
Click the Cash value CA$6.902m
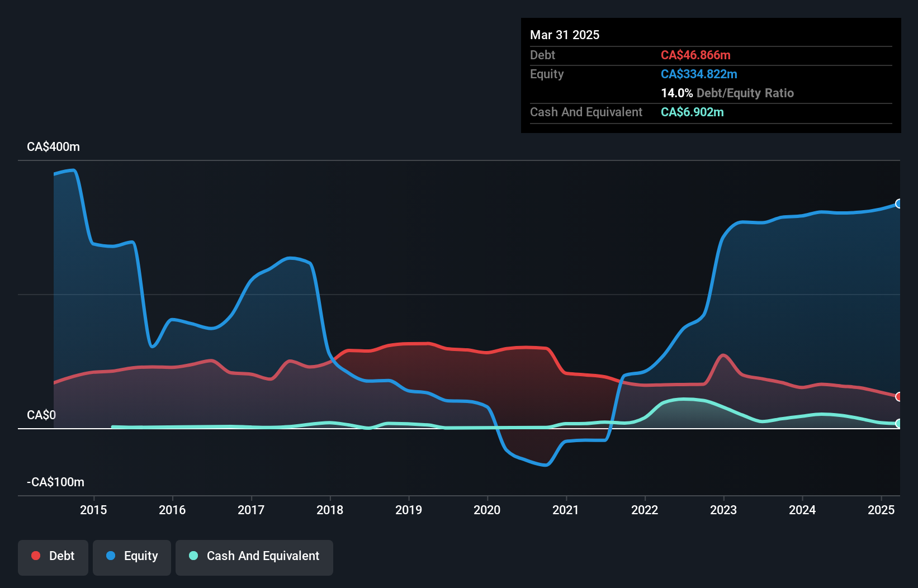[692, 112]
